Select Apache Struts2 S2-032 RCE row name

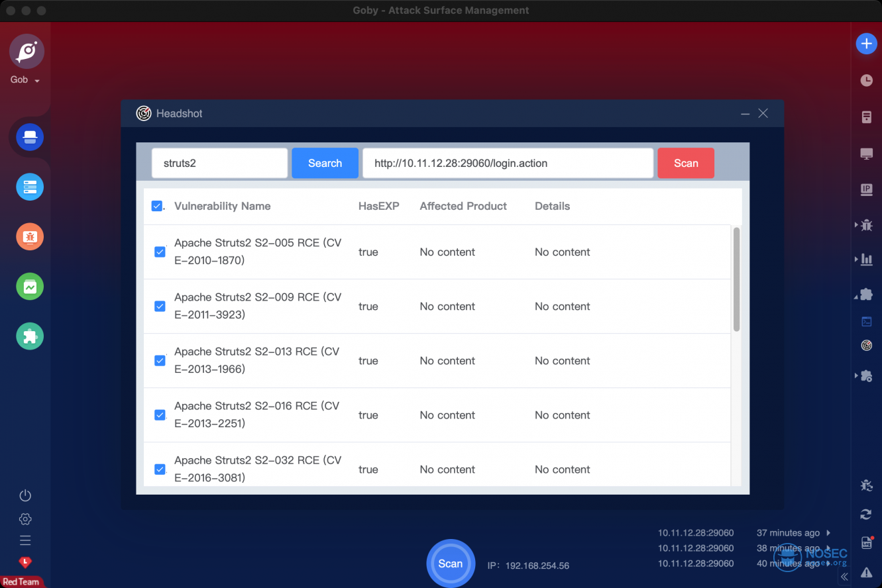(258, 469)
